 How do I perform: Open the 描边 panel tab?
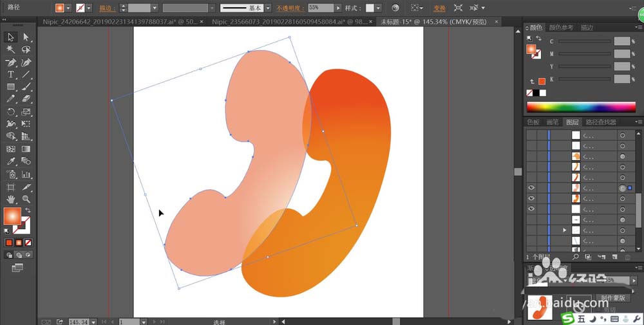coord(587,28)
